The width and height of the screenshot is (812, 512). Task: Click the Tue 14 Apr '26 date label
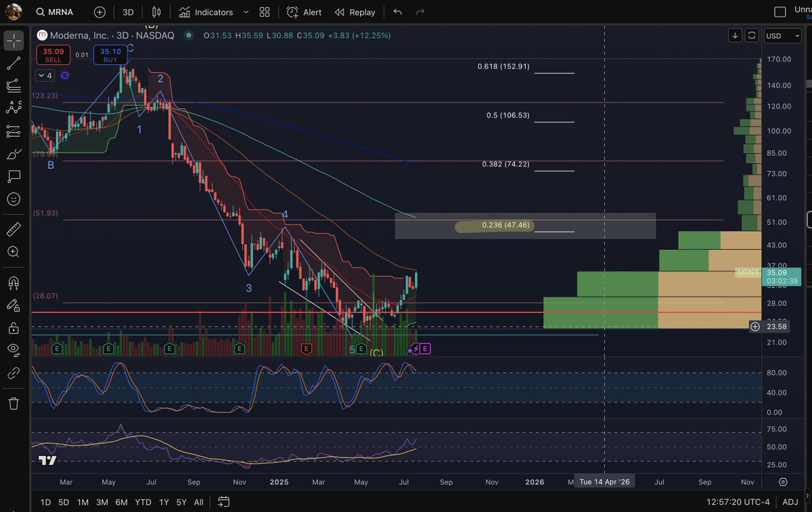coord(605,482)
